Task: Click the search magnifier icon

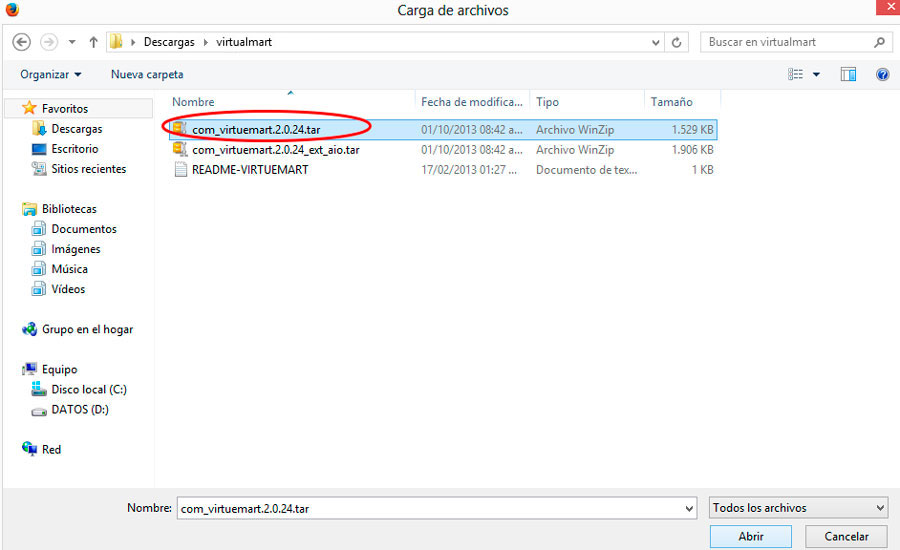Action: [879, 43]
